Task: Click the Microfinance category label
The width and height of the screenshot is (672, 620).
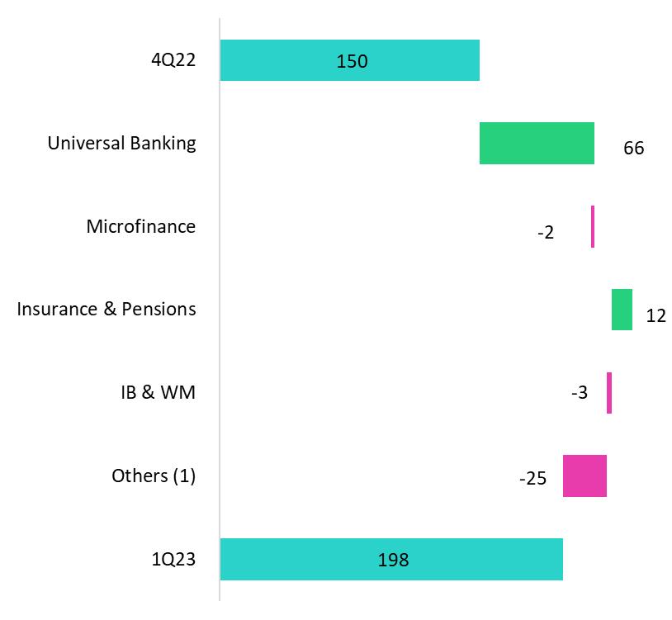Action: (x=141, y=226)
